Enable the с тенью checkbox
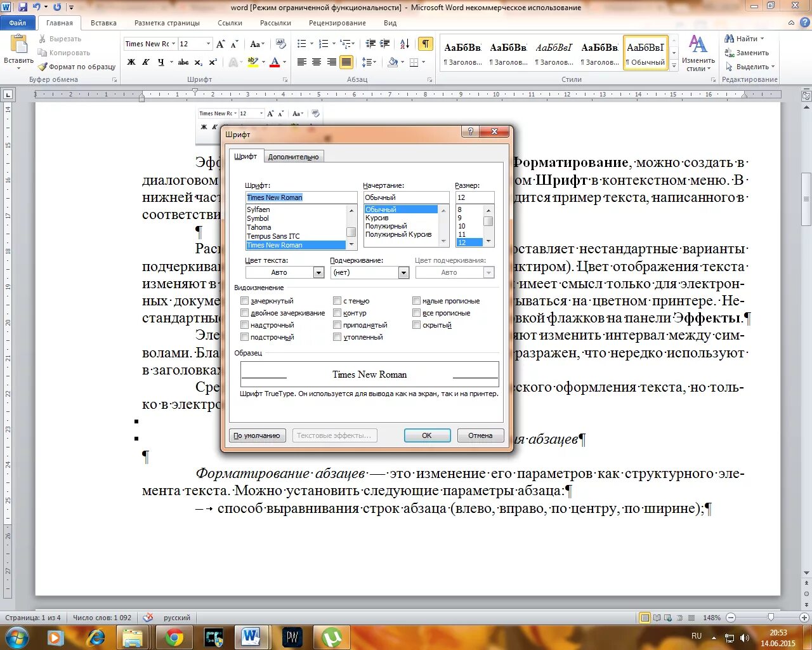Screen dimensions: 812x650 pos(337,301)
